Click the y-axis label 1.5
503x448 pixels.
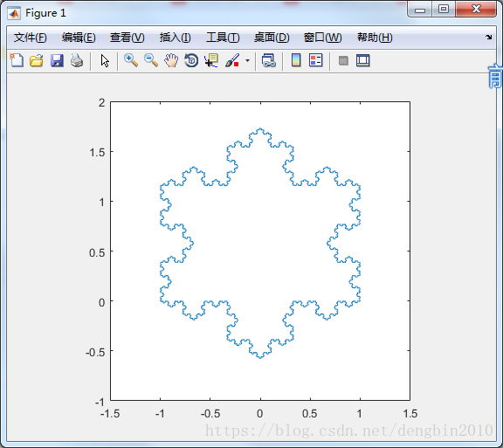(97, 153)
